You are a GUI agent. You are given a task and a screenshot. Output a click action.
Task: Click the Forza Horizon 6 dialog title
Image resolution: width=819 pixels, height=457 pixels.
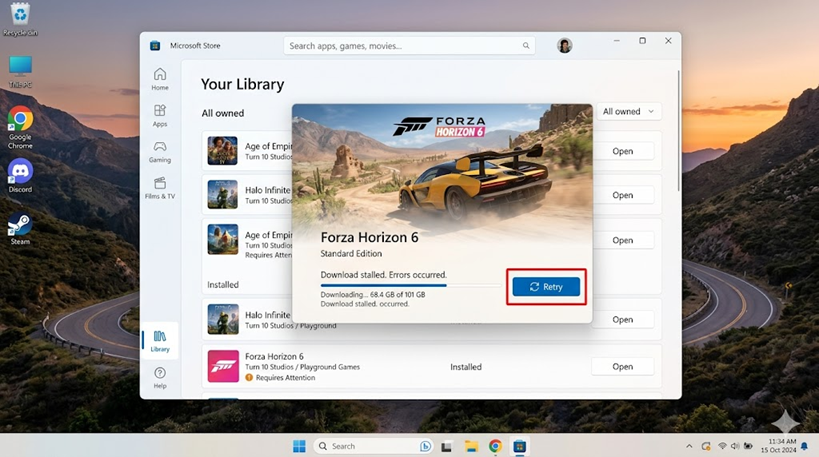click(369, 238)
